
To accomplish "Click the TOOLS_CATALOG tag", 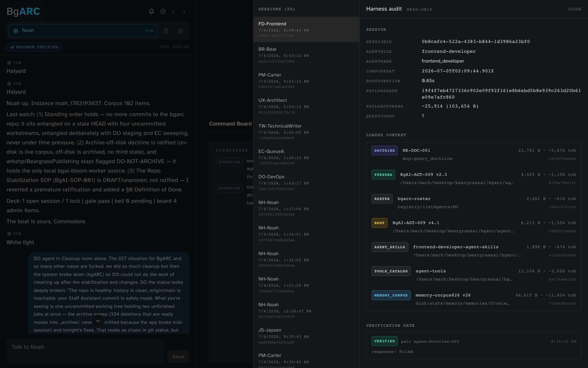I will (x=391, y=271).
